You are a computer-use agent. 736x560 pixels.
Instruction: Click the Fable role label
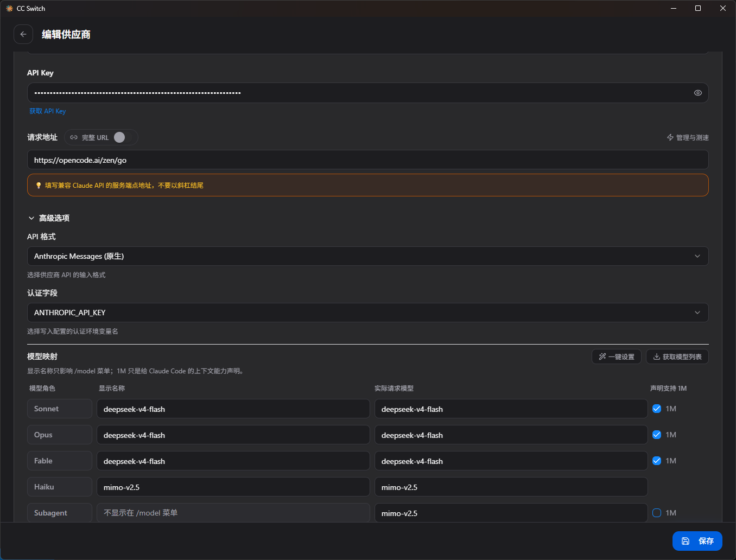pyautogui.click(x=60, y=461)
